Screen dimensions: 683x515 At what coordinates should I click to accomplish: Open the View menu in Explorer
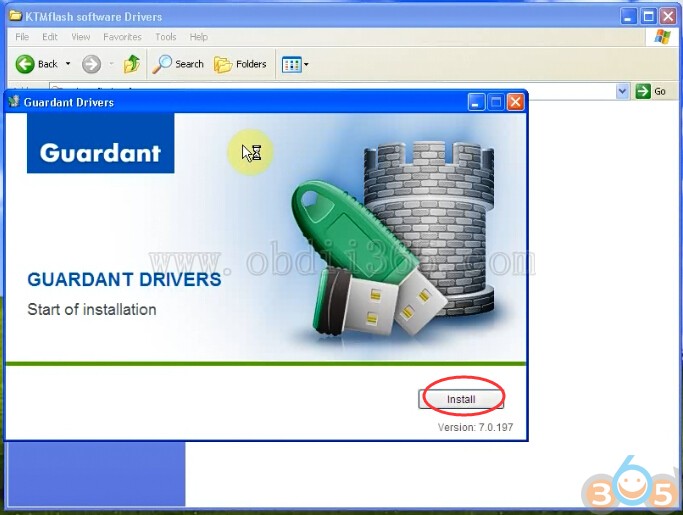[x=81, y=37]
